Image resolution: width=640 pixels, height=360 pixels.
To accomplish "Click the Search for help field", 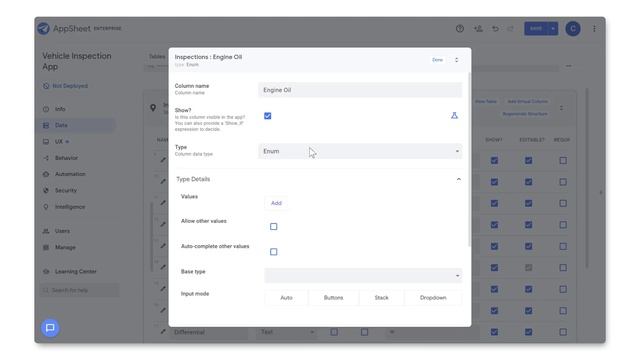I will coord(80,290).
